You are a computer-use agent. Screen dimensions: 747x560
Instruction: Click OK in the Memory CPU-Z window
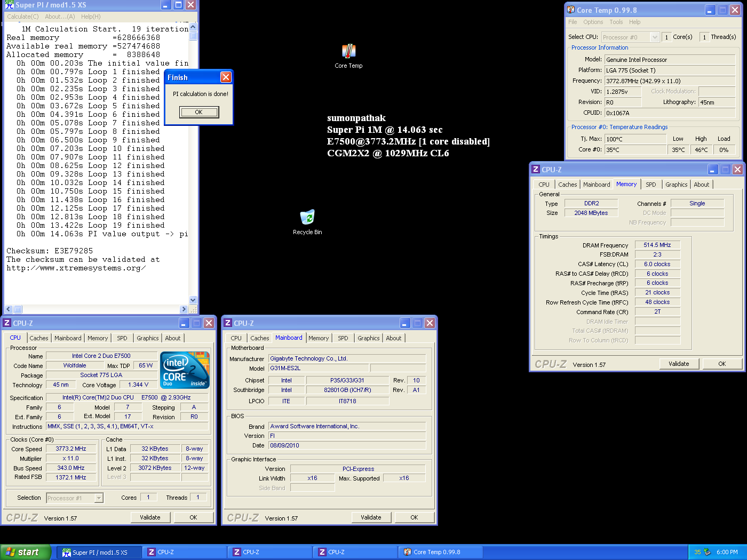coord(722,364)
